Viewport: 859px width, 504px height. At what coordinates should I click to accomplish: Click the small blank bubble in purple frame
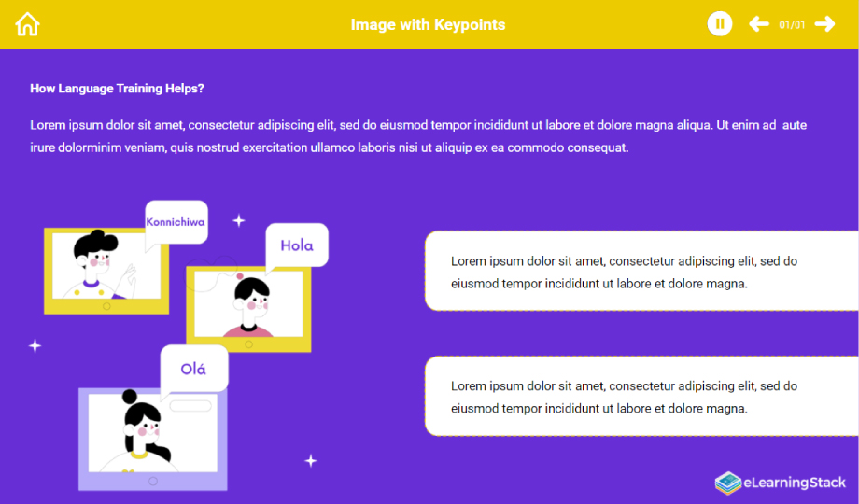190,405
